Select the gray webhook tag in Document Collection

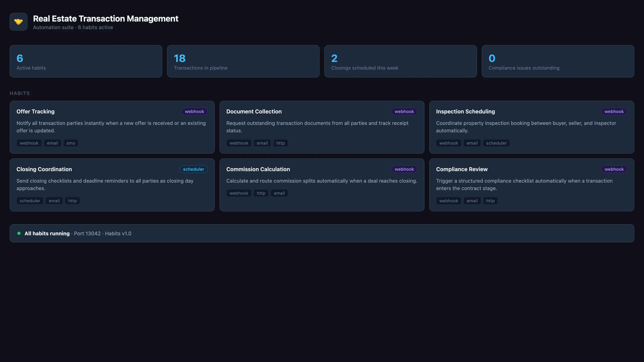pyautogui.click(x=239, y=143)
